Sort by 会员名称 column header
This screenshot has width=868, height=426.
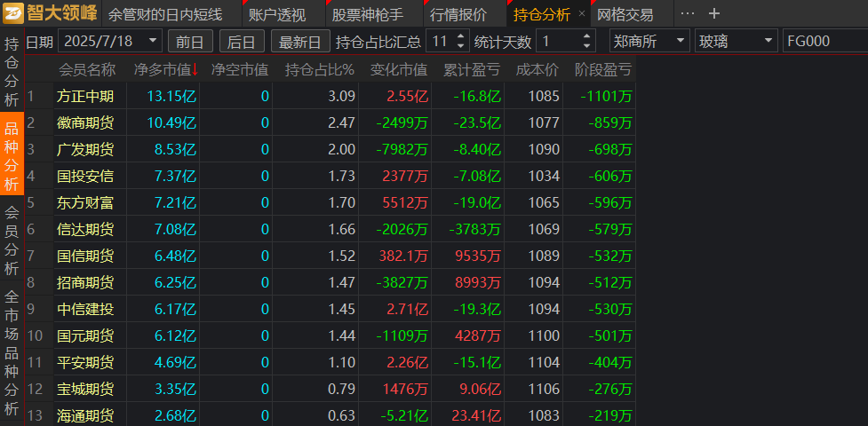coord(87,70)
